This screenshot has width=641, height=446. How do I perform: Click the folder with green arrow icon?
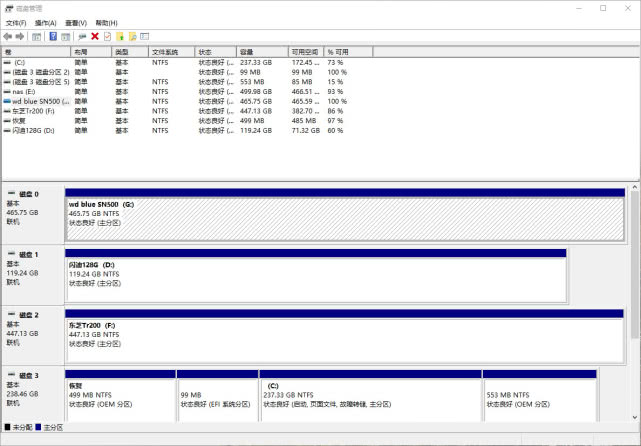(120, 36)
